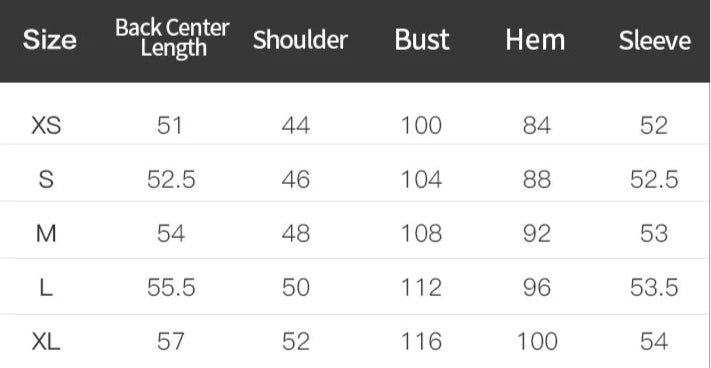Viewport: 711px width, 368px height.
Task: Click the Hem column header
Action: (x=536, y=40)
